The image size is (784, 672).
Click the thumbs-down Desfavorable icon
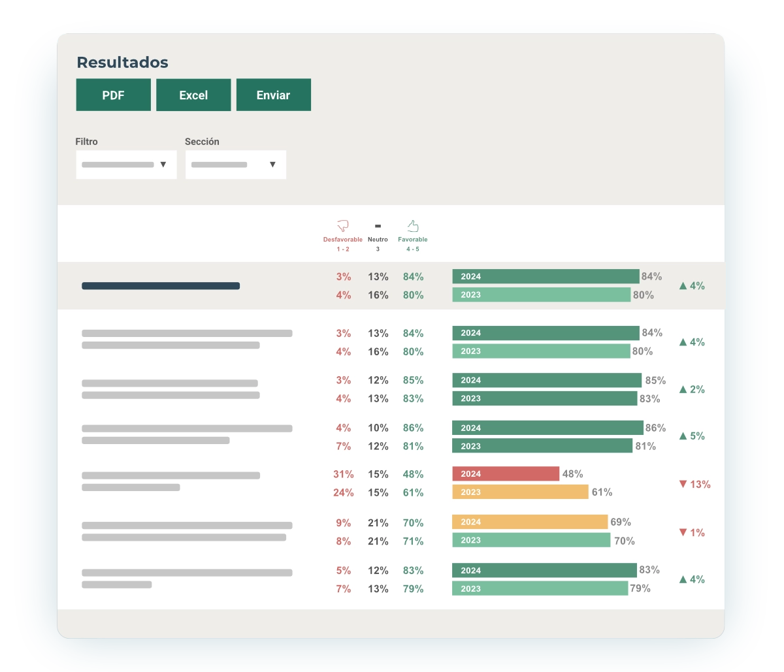[342, 226]
